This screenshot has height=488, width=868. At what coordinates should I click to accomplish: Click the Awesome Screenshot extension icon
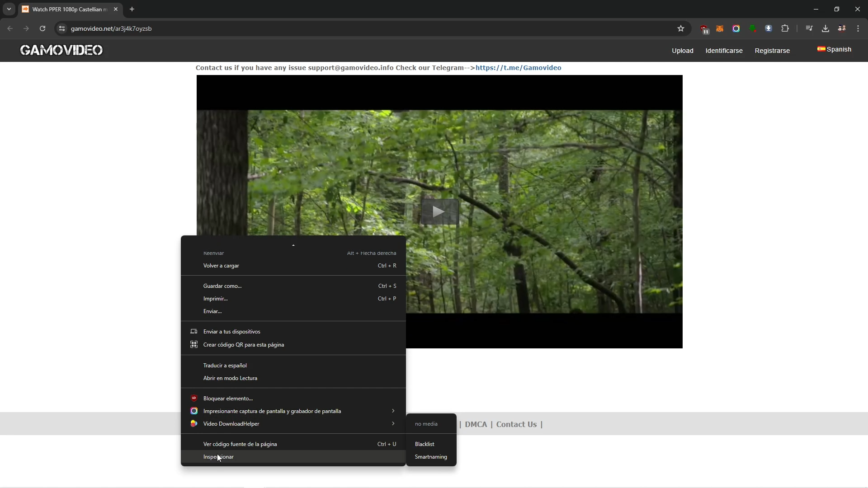[x=736, y=29]
